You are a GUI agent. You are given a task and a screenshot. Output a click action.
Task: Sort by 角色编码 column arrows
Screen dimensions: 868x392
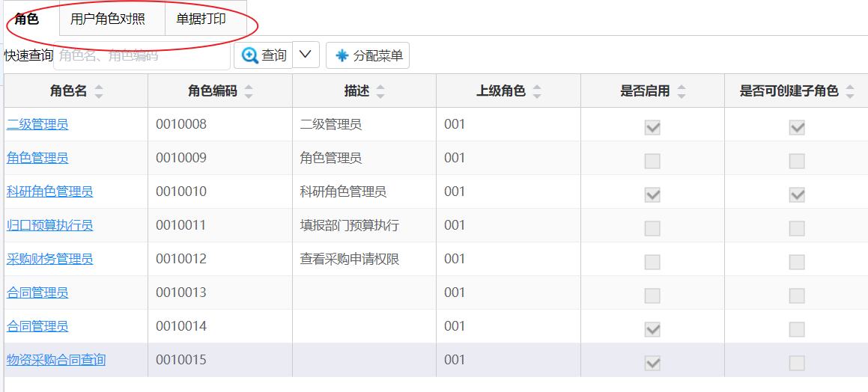(x=249, y=91)
